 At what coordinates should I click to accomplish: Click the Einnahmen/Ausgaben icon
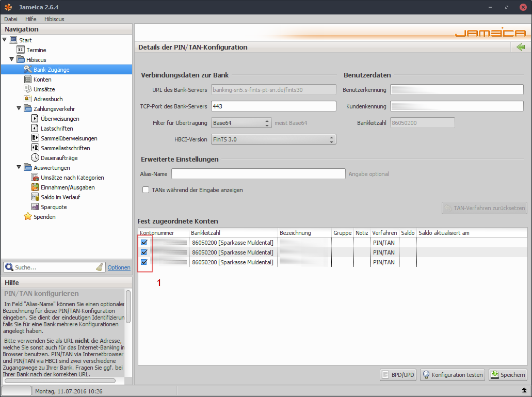coord(35,187)
